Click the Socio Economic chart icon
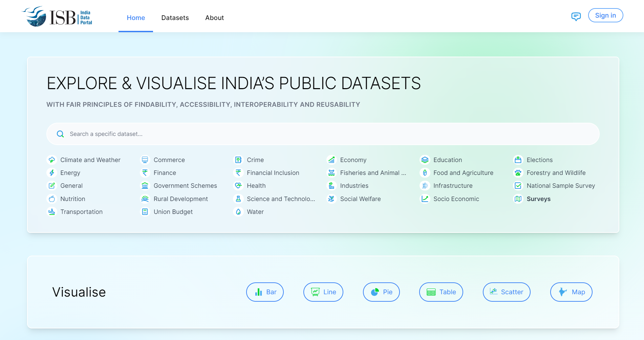The image size is (644, 340). [x=425, y=199]
